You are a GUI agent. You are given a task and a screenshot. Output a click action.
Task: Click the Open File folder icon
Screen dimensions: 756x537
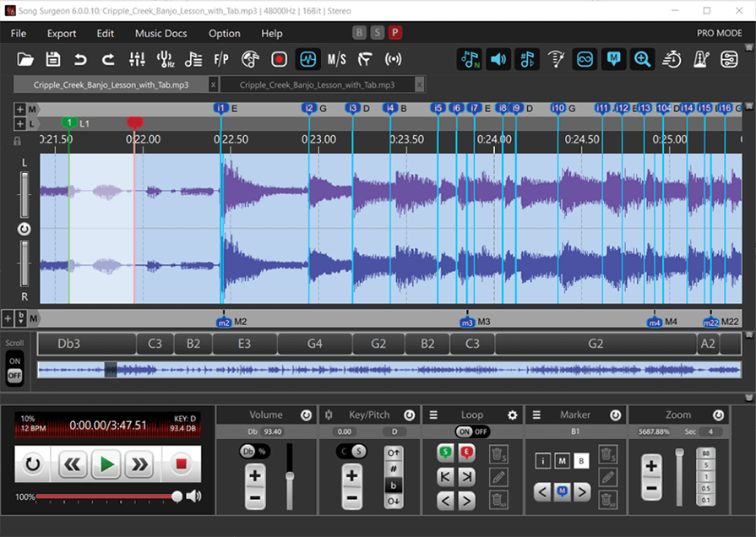coord(25,59)
